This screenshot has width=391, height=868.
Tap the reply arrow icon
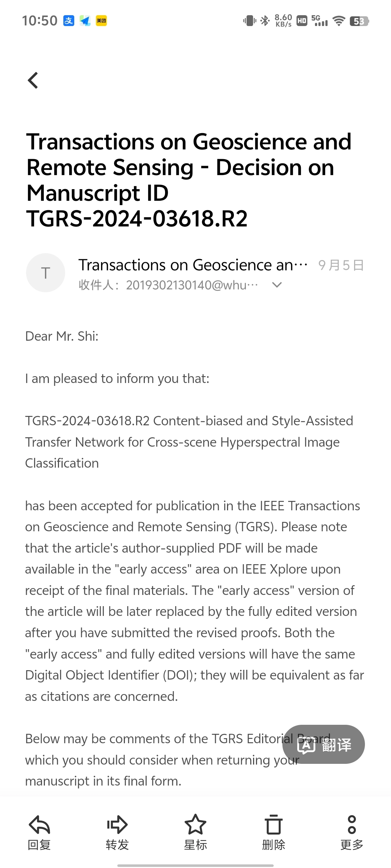[x=39, y=825]
